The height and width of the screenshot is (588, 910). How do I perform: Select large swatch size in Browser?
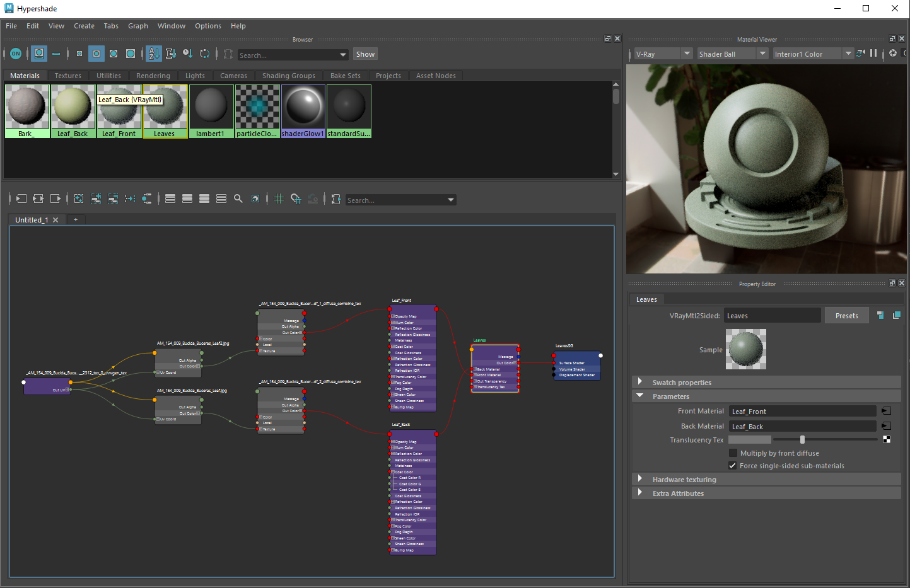tap(114, 54)
